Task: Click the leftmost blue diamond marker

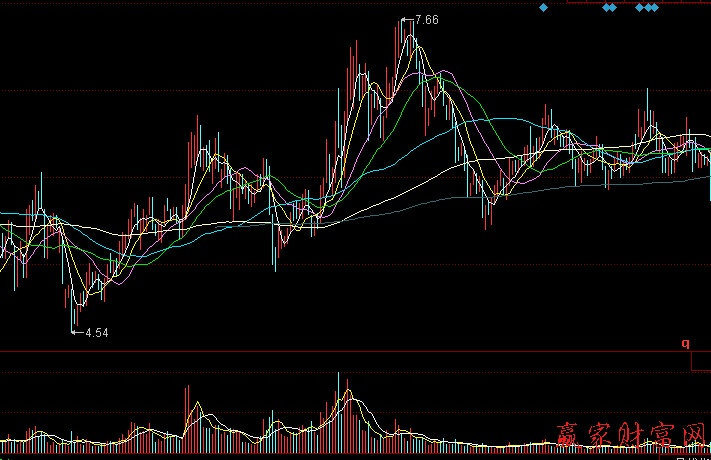Action: [x=544, y=8]
